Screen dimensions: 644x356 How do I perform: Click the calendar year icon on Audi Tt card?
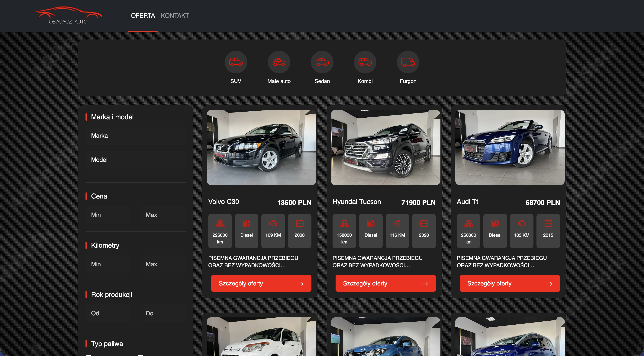[548, 223]
